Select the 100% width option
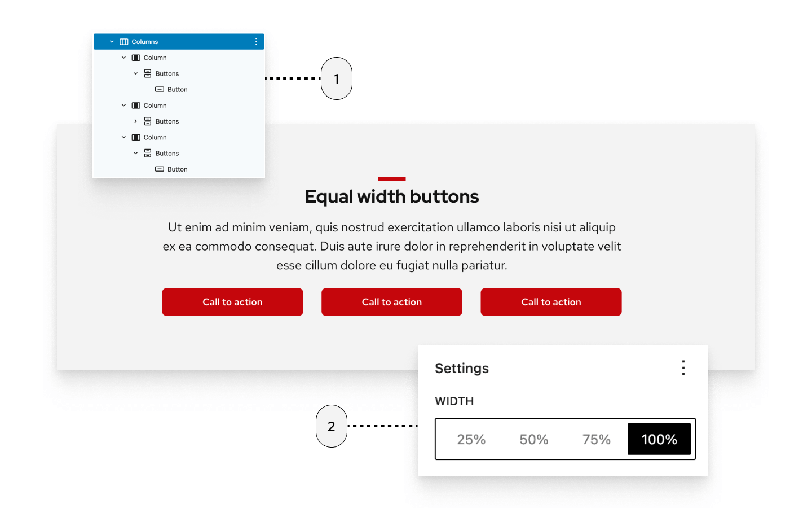 pyautogui.click(x=659, y=439)
